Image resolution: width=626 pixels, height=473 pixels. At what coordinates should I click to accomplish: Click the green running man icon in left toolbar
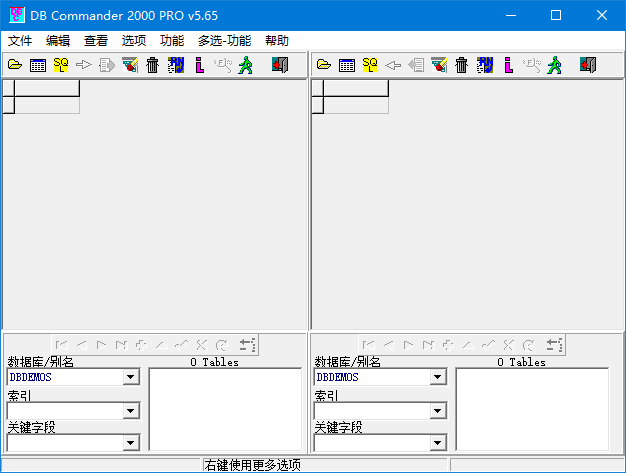(x=246, y=65)
